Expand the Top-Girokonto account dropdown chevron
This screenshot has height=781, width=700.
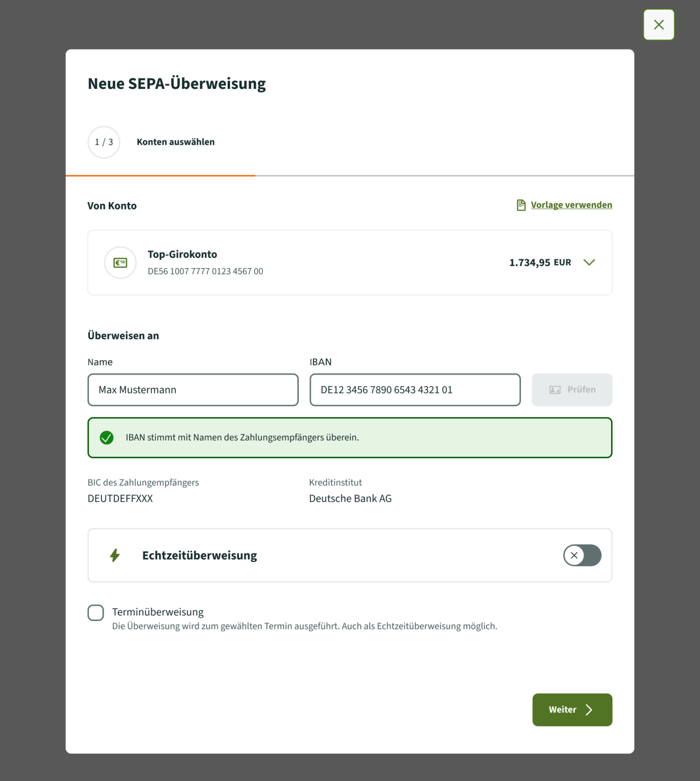tap(589, 262)
